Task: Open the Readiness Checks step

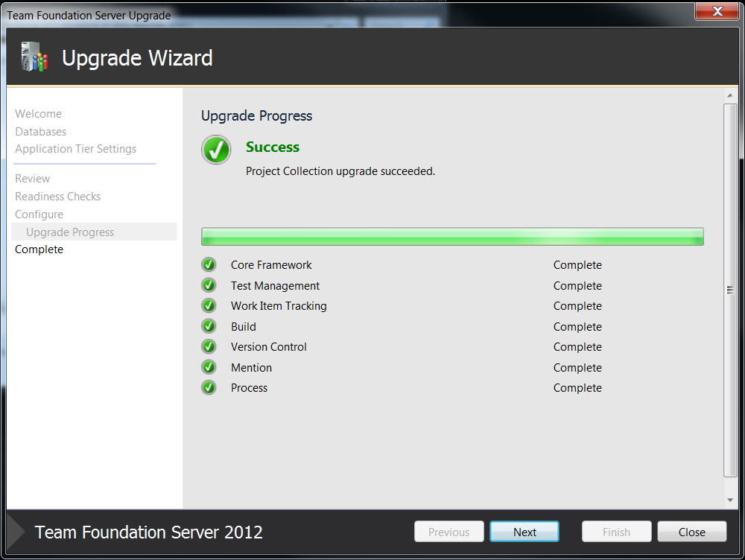Action: [x=58, y=197]
